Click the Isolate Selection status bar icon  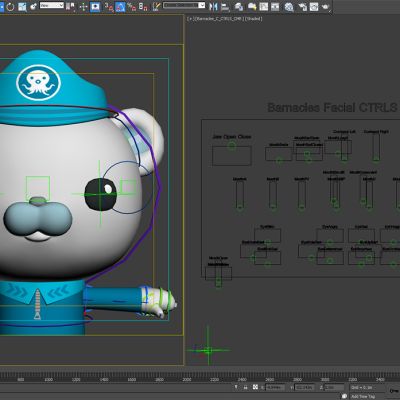236,387
